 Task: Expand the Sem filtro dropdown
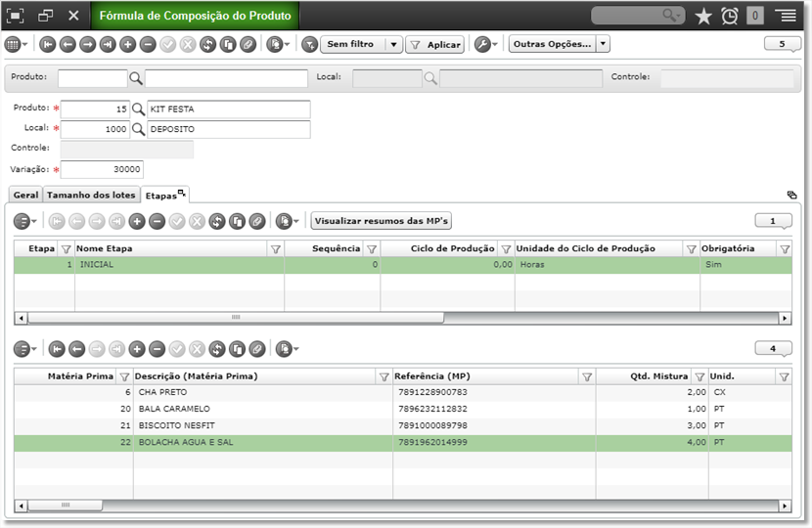click(x=393, y=45)
